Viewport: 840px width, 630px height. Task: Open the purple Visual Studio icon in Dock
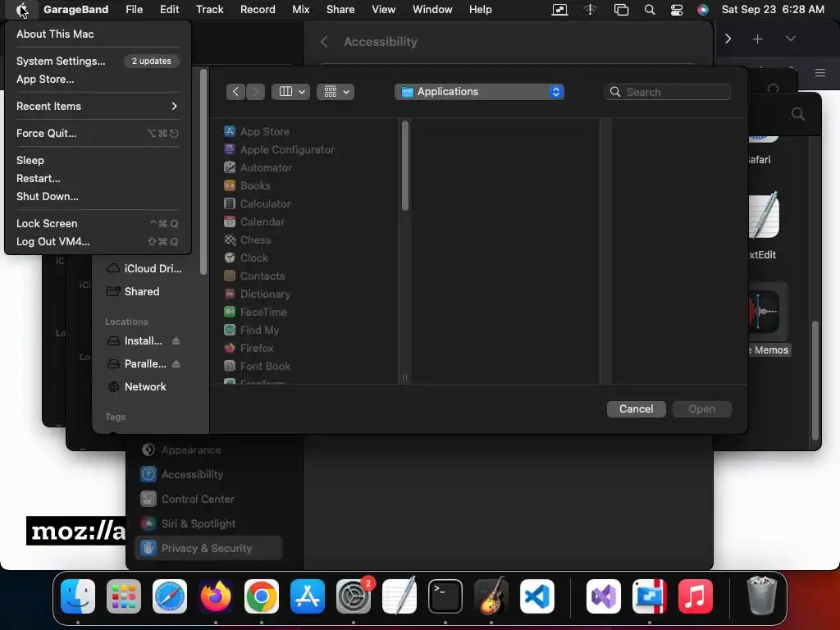click(604, 596)
